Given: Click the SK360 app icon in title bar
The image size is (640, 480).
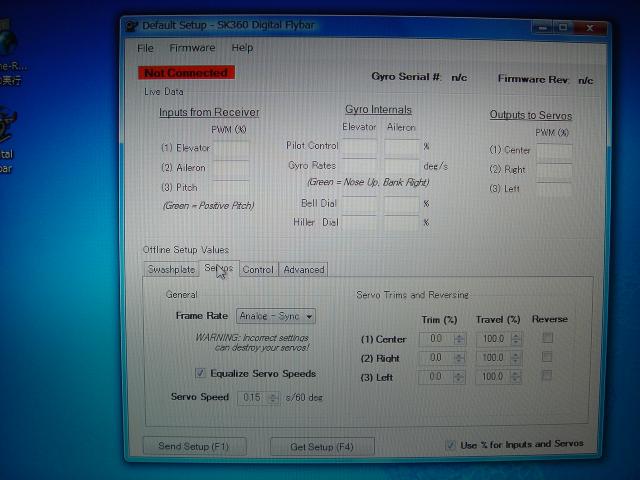Looking at the screenshot, I should click(132, 24).
